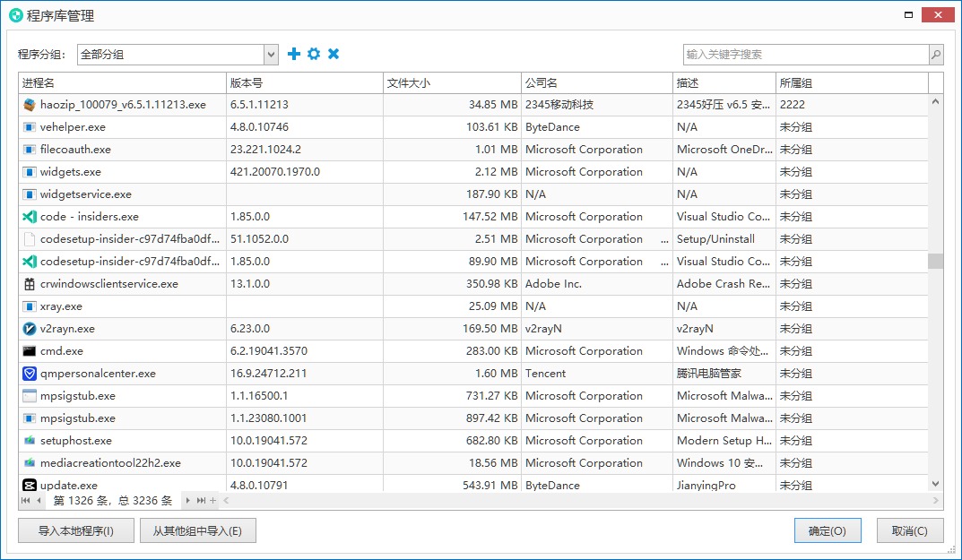962x560 pixels.
Task: Sort by the 文件大小 column header
Action: pos(452,82)
